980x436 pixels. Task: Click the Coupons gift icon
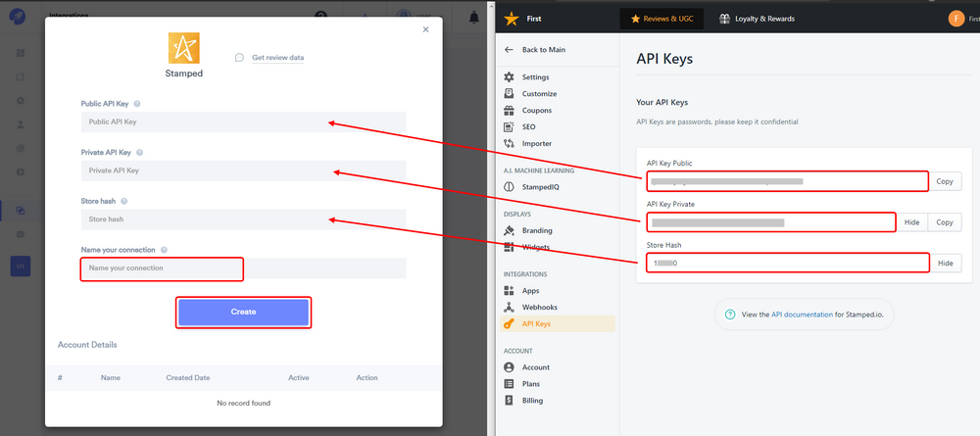[509, 111]
